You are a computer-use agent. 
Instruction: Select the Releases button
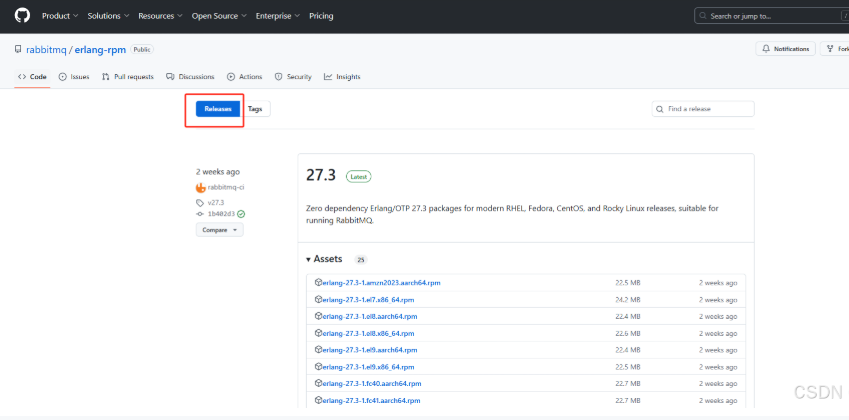218,109
